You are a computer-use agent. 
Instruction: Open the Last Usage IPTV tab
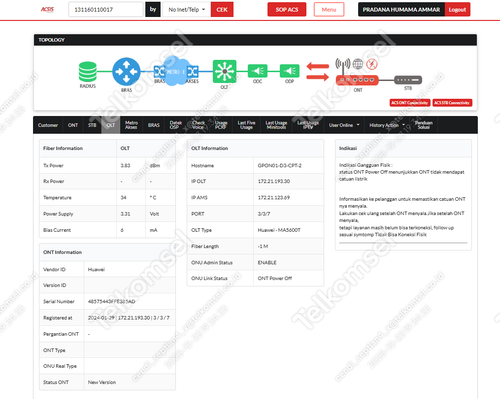(x=308, y=125)
